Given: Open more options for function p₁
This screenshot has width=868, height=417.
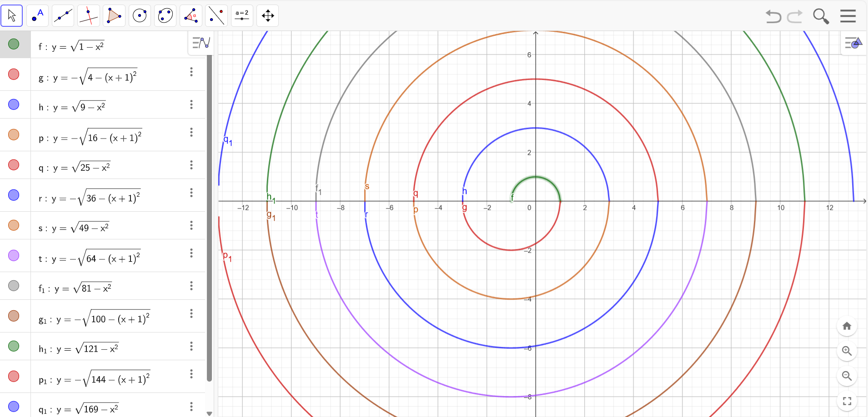Looking at the screenshot, I should point(191,374).
